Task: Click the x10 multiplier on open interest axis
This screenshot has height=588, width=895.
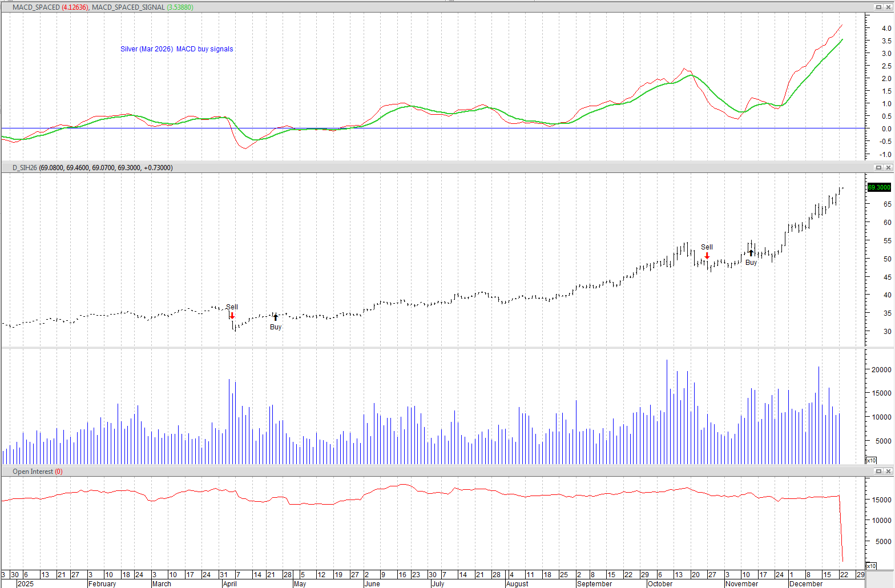Action: tap(871, 566)
